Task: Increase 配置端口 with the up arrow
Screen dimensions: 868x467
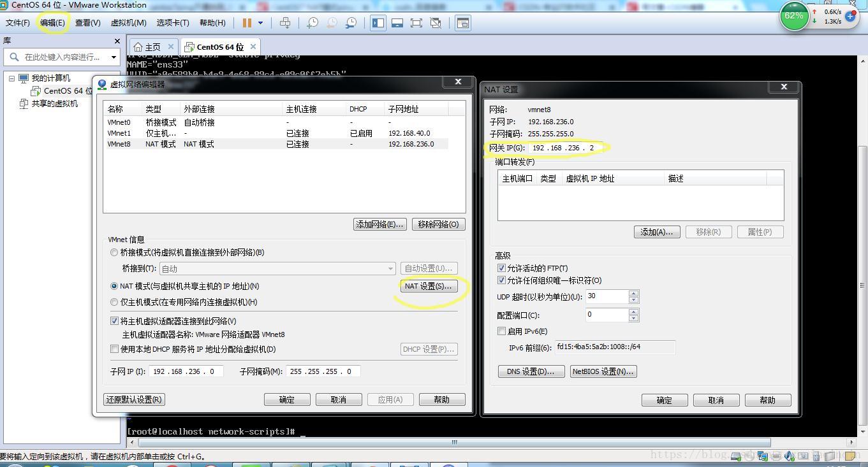Action: (x=633, y=312)
